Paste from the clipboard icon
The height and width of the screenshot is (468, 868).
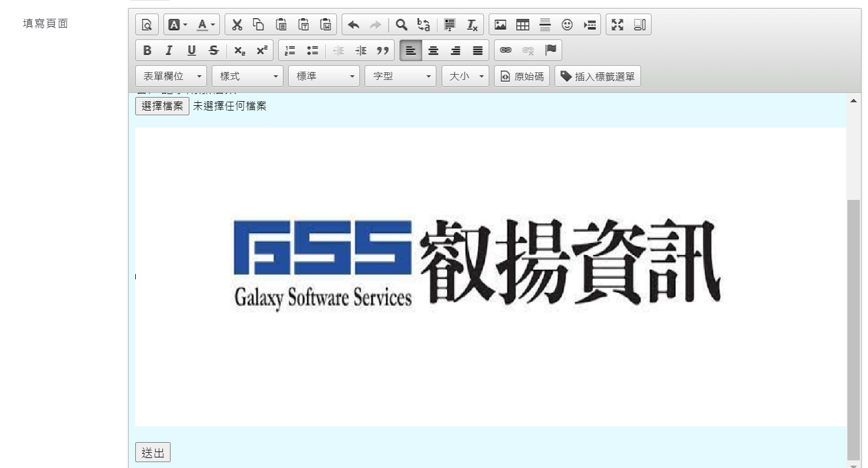coord(281,25)
